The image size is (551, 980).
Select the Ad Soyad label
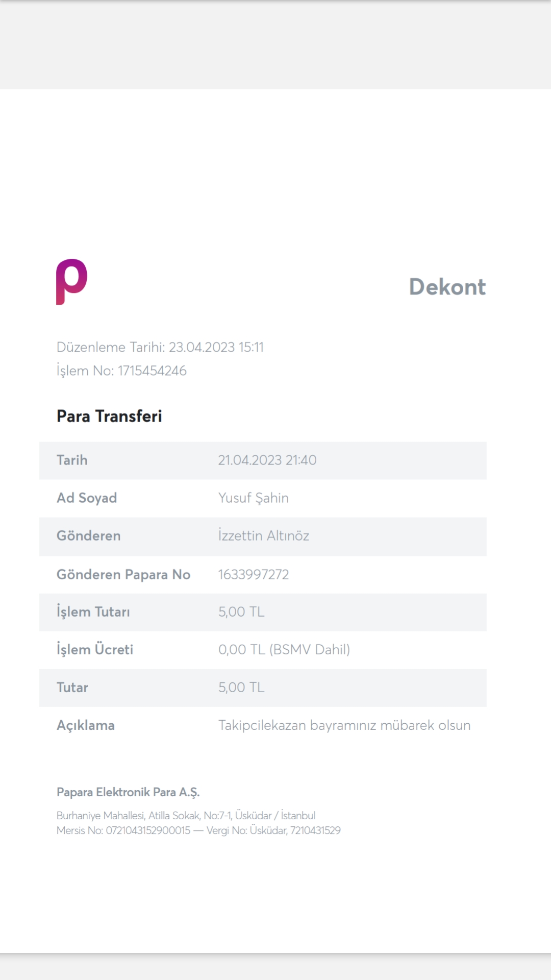[x=87, y=498]
